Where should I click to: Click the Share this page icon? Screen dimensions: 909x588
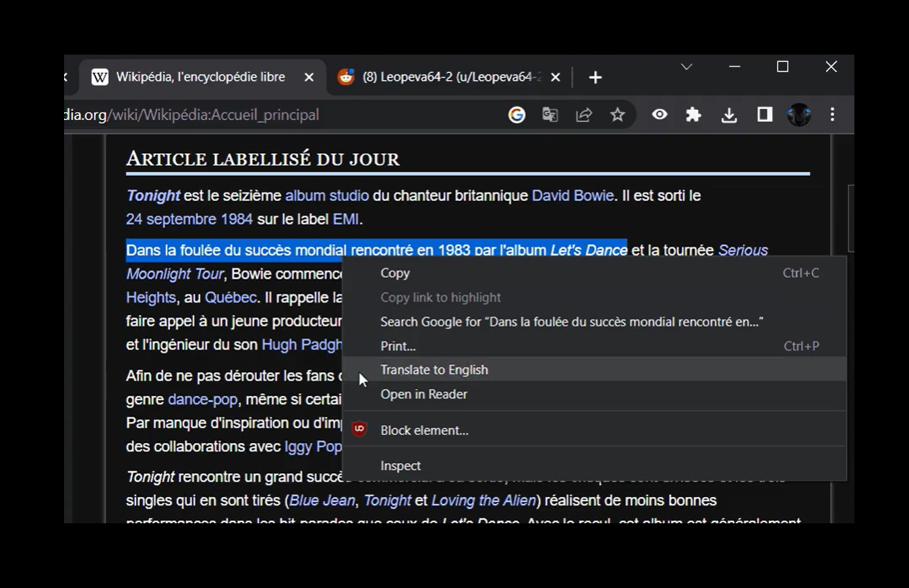pos(584,115)
